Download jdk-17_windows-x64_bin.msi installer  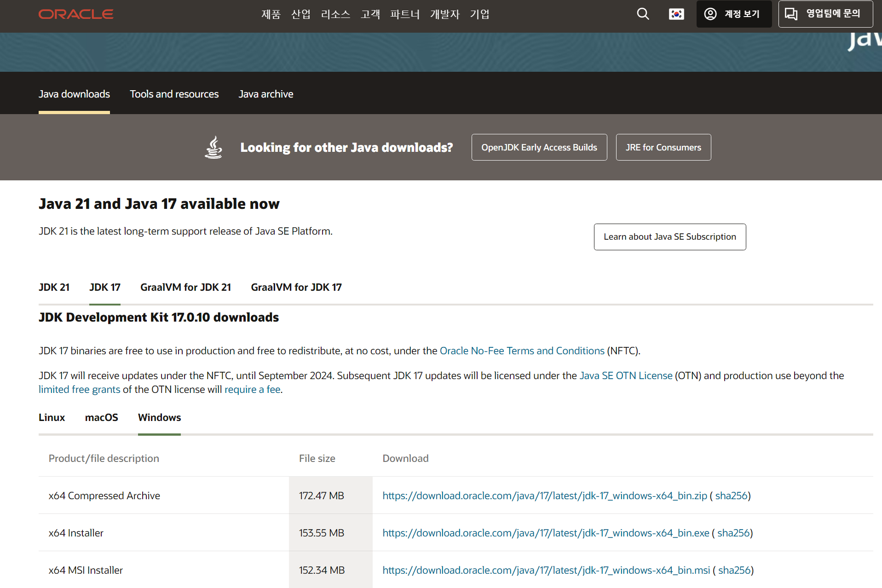click(546, 570)
